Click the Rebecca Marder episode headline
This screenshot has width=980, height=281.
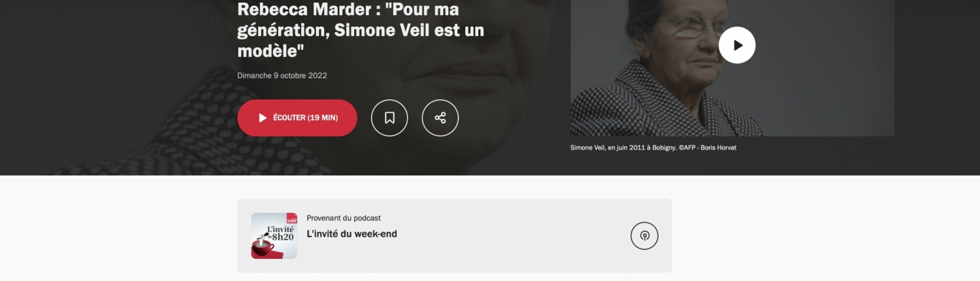[x=361, y=30]
